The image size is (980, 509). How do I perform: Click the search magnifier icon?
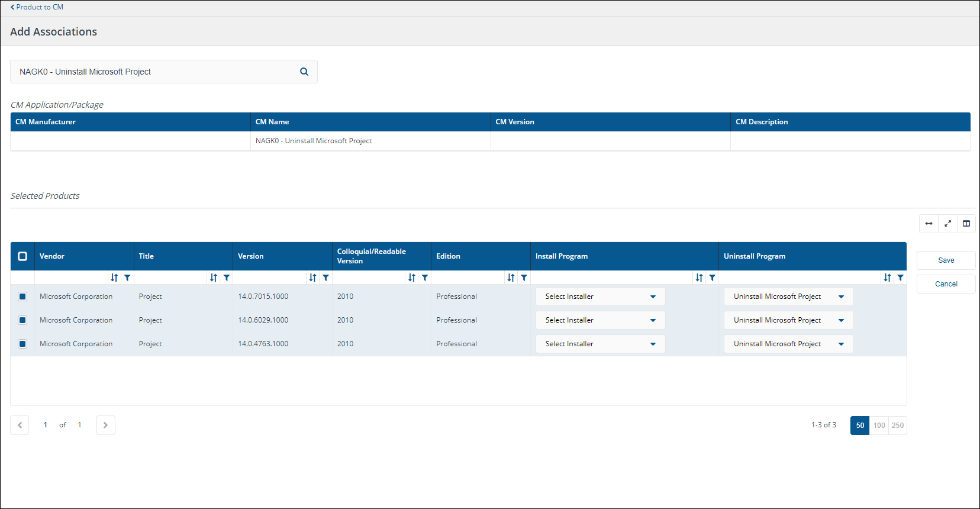pyautogui.click(x=304, y=72)
